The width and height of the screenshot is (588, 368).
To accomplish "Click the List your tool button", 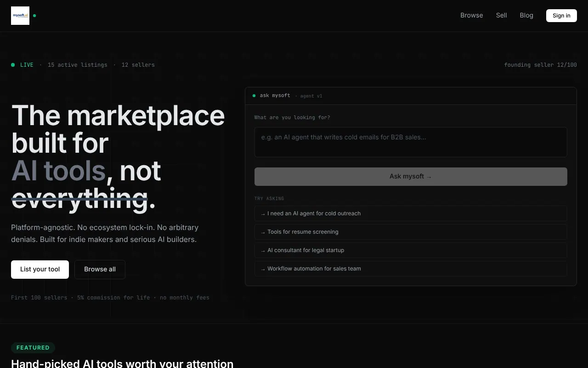I will pos(40,270).
